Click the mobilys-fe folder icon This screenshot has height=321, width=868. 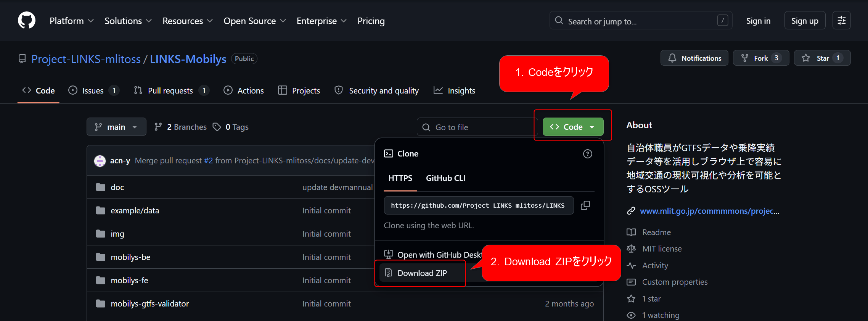101,280
